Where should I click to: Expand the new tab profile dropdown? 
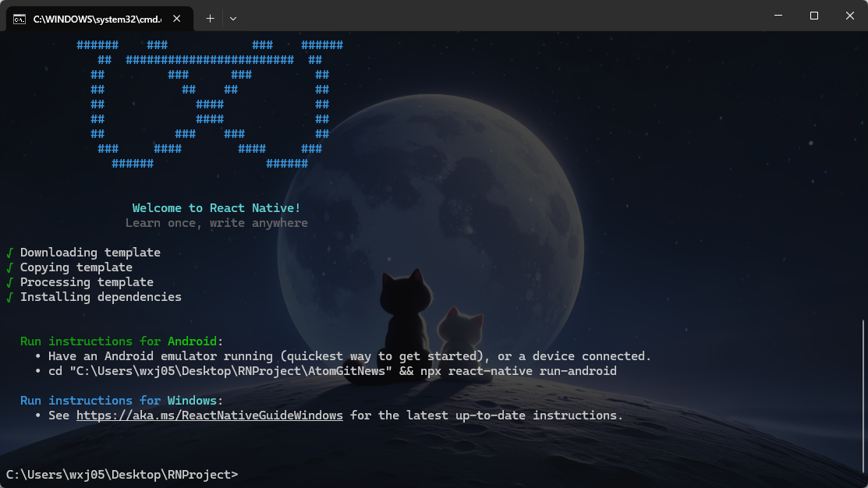coord(233,19)
